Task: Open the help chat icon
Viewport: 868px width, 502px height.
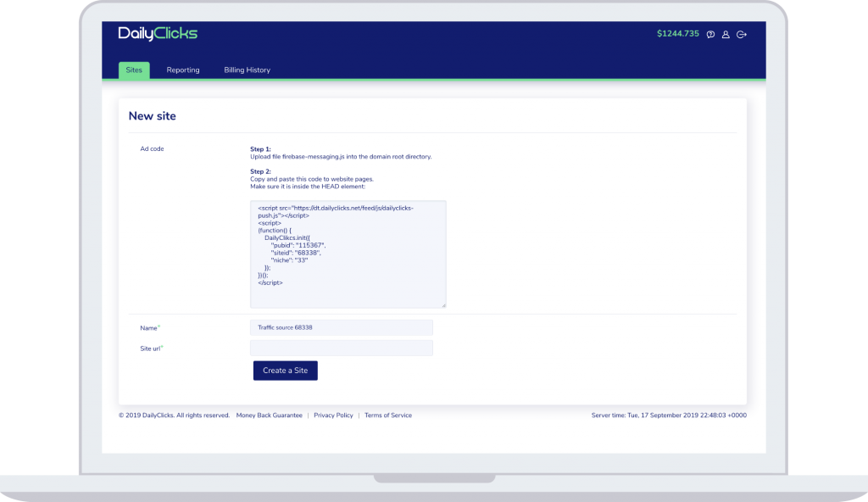Action: tap(710, 35)
